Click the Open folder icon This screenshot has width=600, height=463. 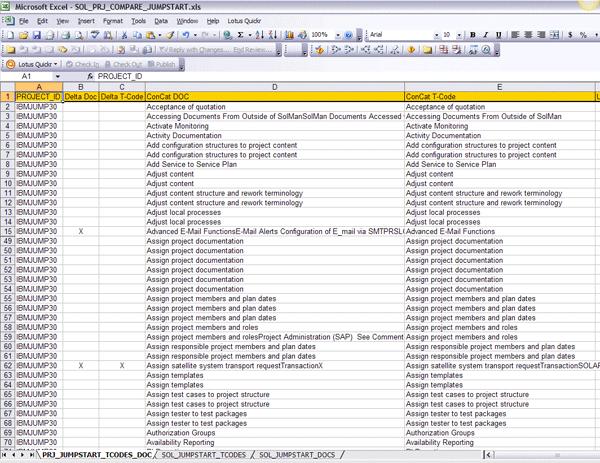point(23,35)
